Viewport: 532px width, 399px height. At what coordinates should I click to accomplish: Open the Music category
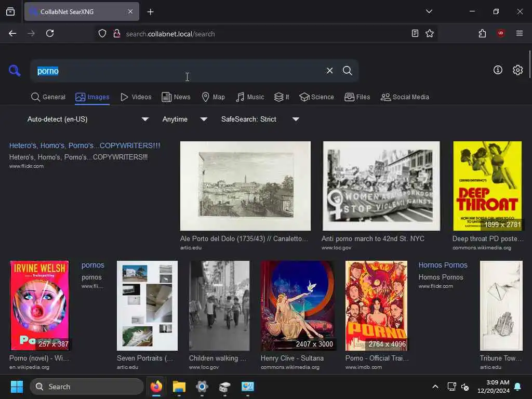(250, 97)
